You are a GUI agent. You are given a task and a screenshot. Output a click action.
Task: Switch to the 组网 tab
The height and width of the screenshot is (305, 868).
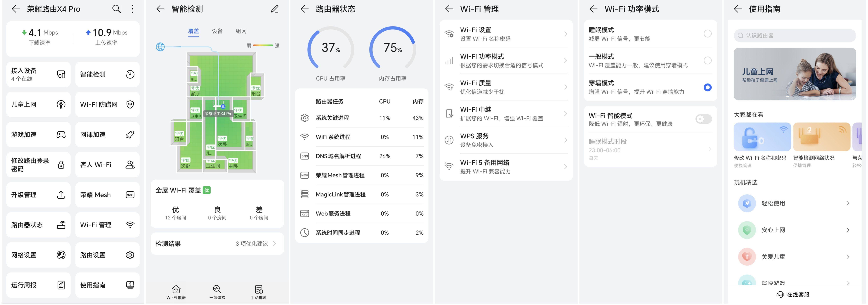pyautogui.click(x=241, y=31)
